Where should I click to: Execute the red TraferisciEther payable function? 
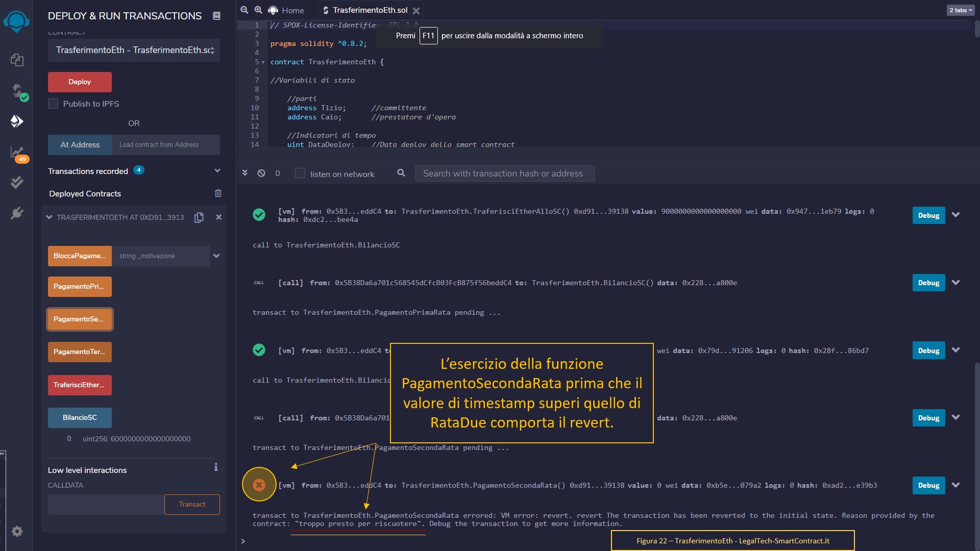(x=80, y=385)
